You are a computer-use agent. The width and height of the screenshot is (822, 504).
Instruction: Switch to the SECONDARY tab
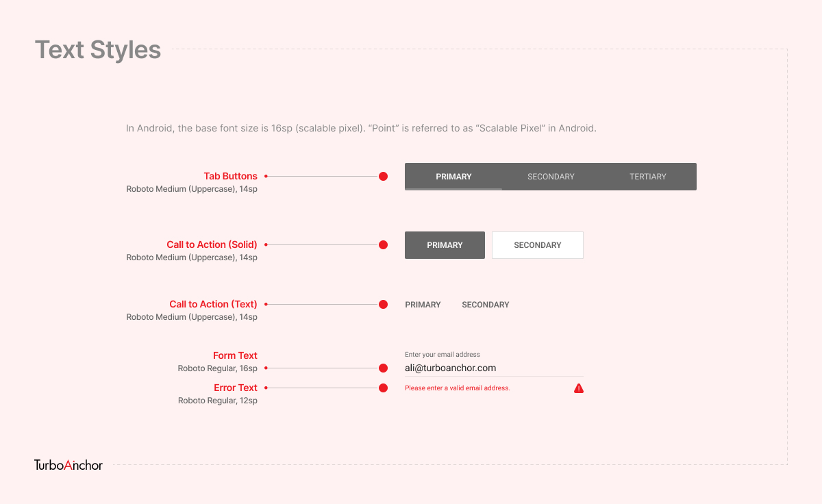pyautogui.click(x=551, y=177)
